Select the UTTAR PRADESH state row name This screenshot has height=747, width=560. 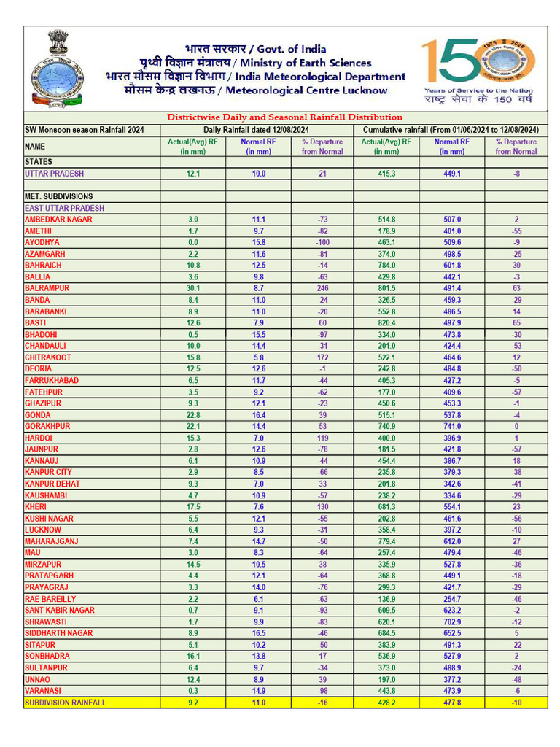pyautogui.click(x=54, y=174)
